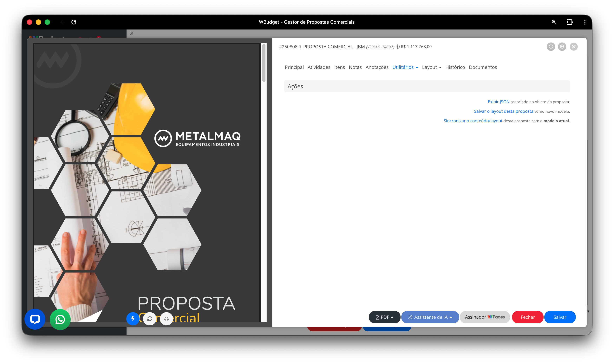Open the PDF dropdown button
614x364 pixels.
[x=384, y=317]
